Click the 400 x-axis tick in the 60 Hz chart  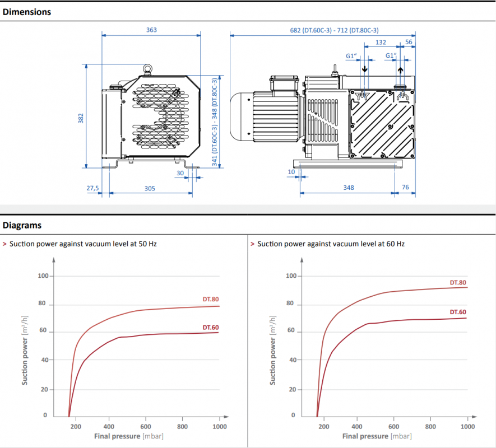(357, 427)
